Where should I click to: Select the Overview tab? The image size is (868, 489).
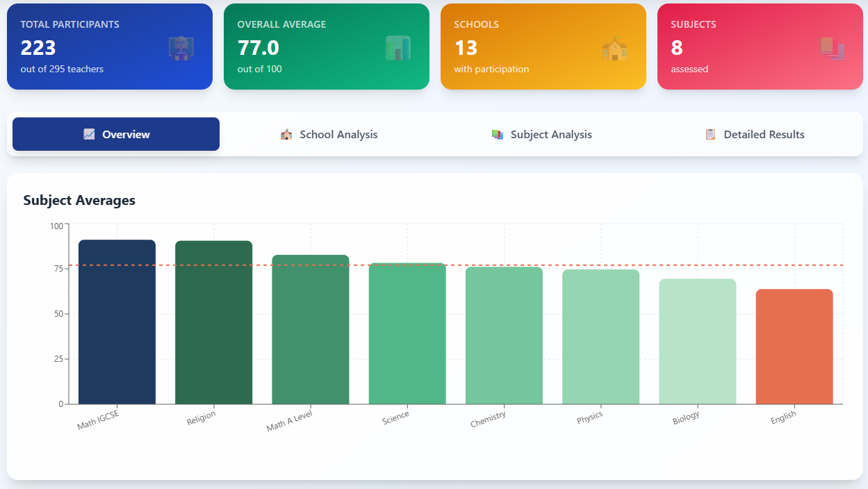115,134
